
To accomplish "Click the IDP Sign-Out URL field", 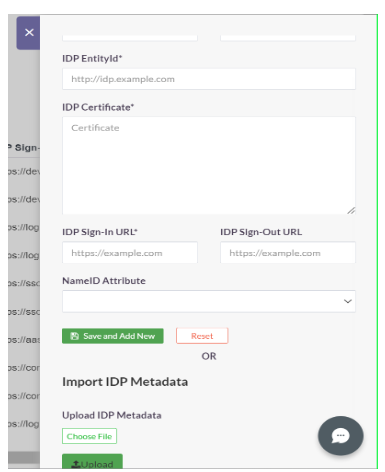I will click(288, 253).
